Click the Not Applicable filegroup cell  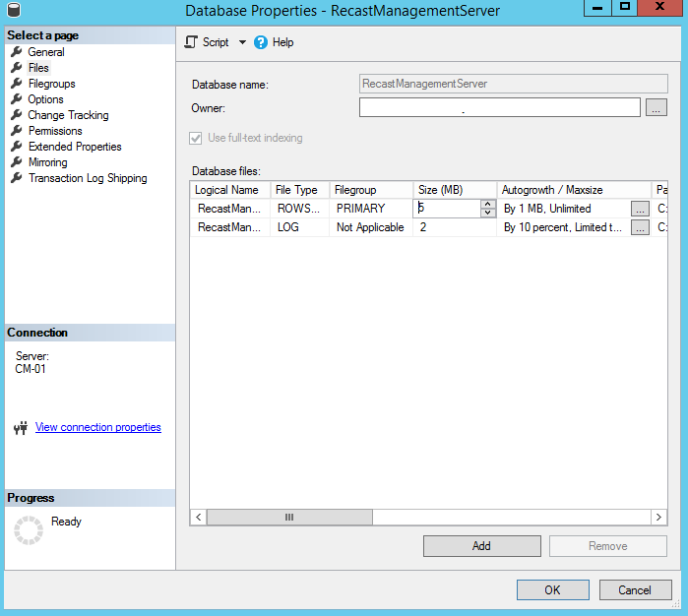(371, 227)
